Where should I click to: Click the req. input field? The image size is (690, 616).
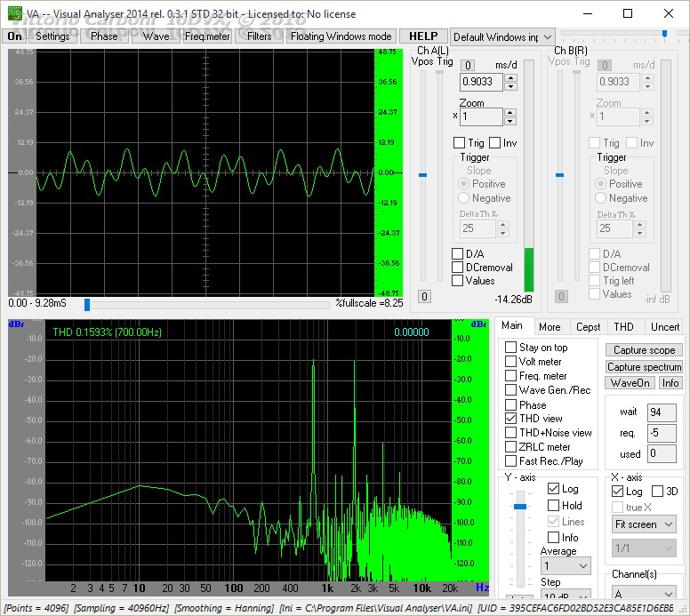[x=662, y=433]
